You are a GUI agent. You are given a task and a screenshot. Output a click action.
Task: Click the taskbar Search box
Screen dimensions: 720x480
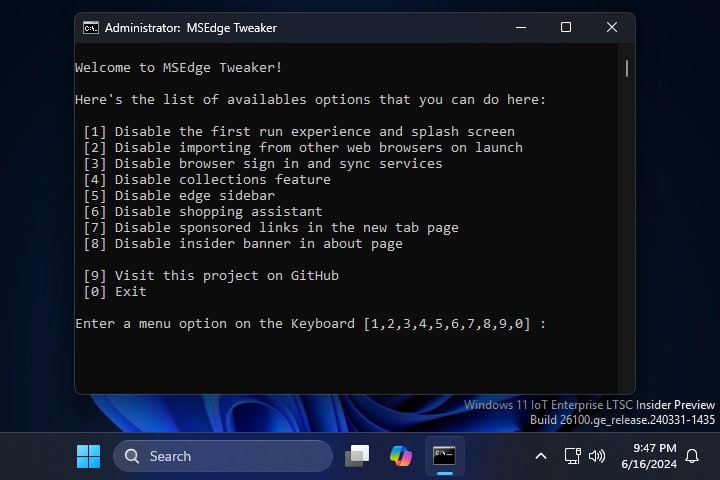pyautogui.click(x=222, y=456)
